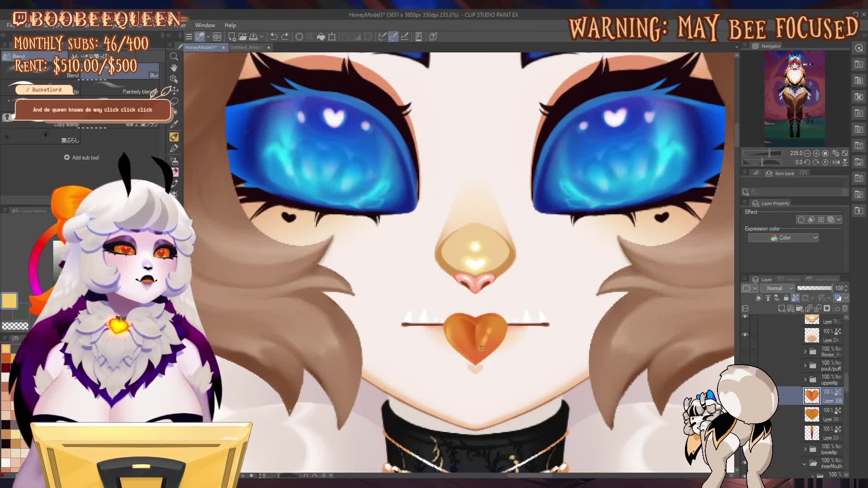Toggle Tone effect dotted icon in Layer Property

[x=821, y=220]
